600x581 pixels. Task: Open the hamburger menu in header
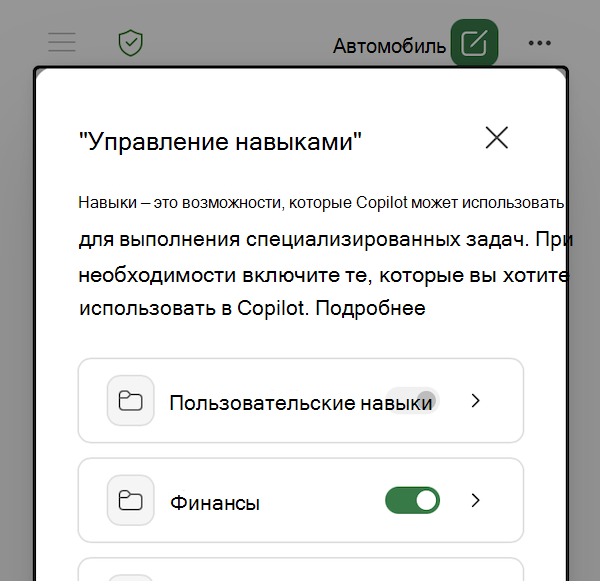click(62, 42)
